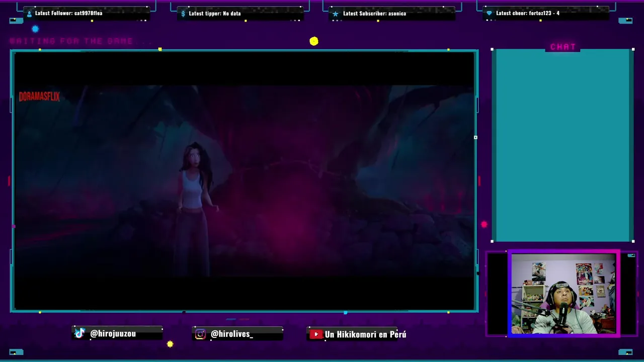Click the Latest tipper dollar icon
This screenshot has width=644, height=362.
pyautogui.click(x=183, y=14)
